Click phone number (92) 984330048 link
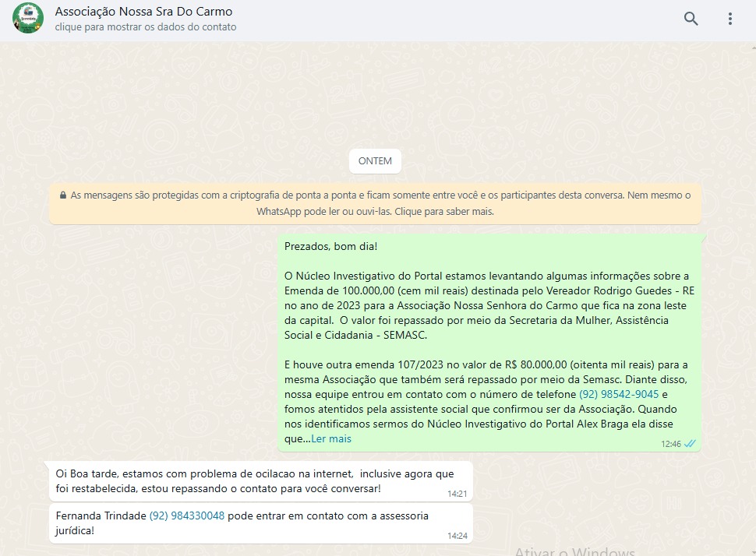 click(187, 516)
